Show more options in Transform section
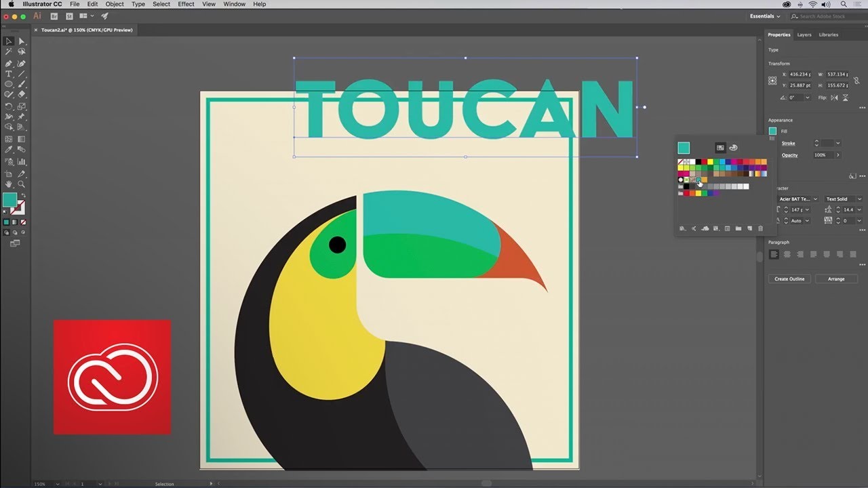The image size is (868, 488). (x=862, y=107)
